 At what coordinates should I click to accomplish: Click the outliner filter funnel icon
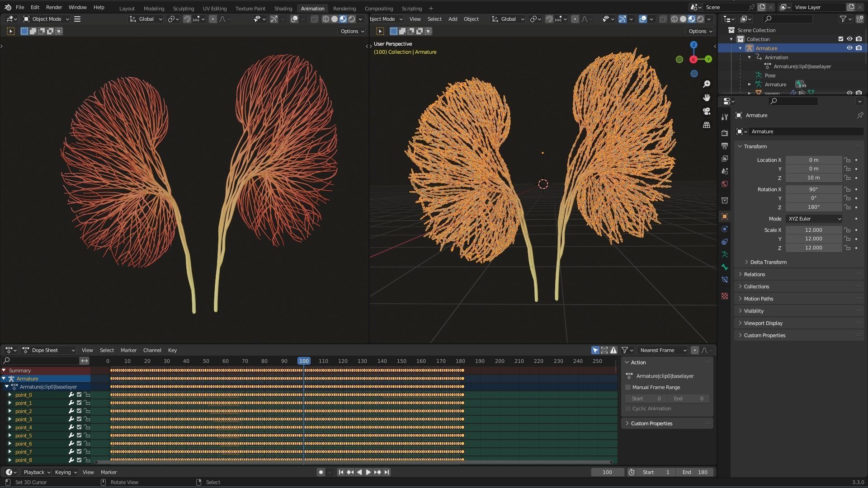[843, 19]
